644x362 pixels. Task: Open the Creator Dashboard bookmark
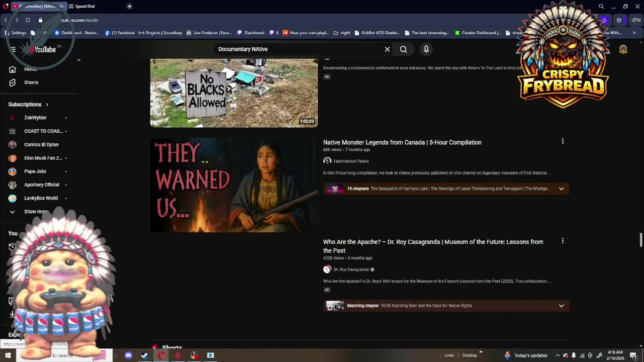(x=478, y=33)
